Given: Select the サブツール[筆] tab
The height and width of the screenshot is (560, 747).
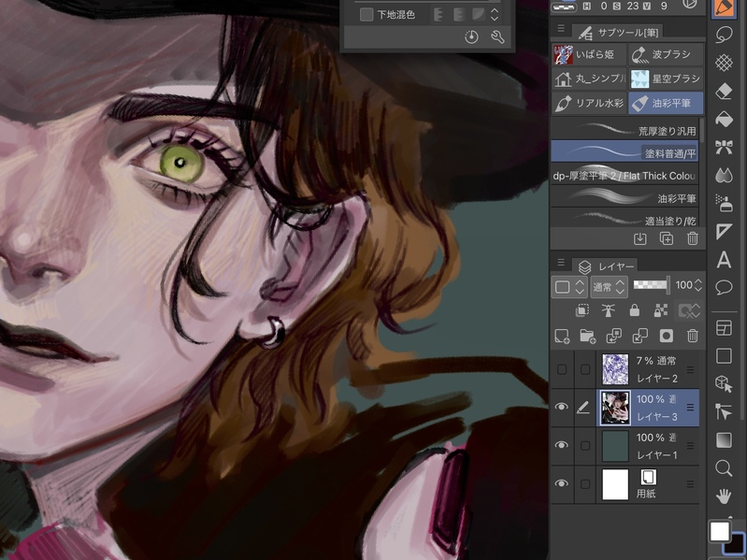Looking at the screenshot, I should [618, 32].
